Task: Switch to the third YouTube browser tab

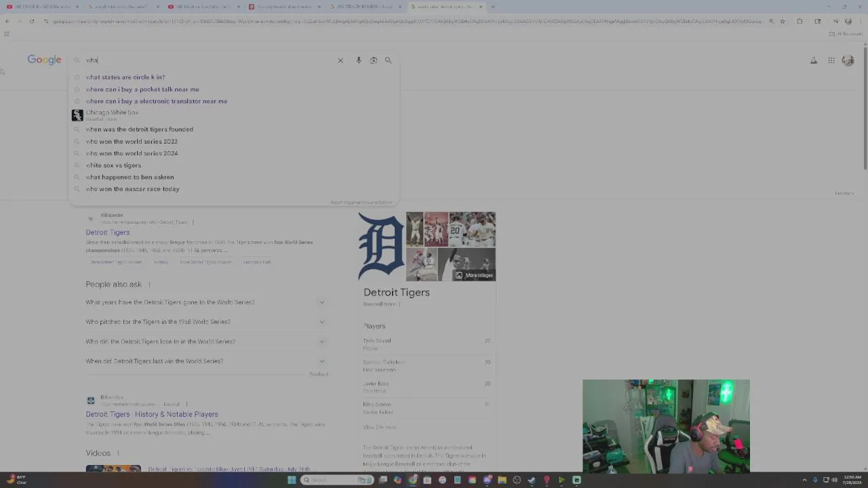Action: [203, 7]
